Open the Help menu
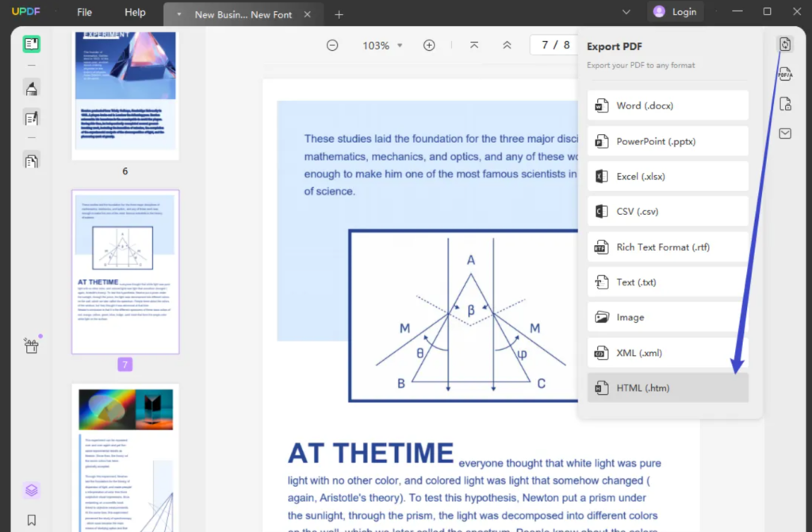The height and width of the screenshot is (532, 812). coord(135,13)
